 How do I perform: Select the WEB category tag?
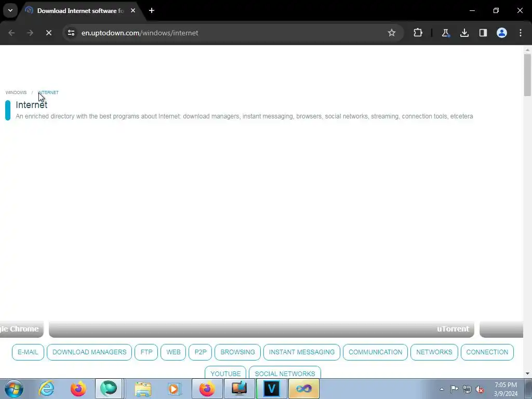point(174,352)
